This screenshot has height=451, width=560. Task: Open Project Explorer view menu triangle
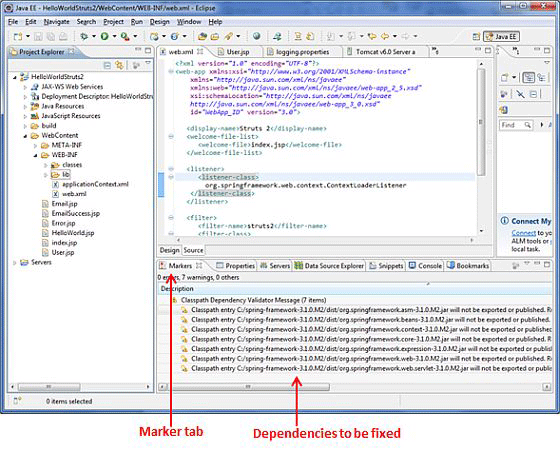[x=148, y=64]
